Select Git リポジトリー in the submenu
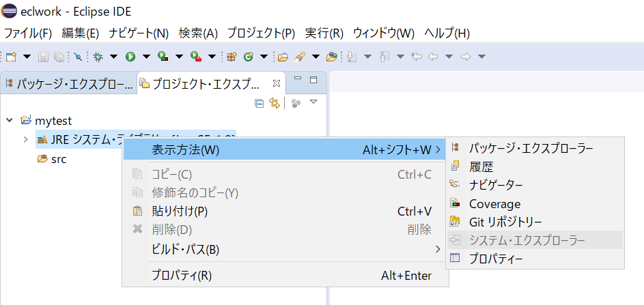The width and height of the screenshot is (644, 305). pos(535,222)
